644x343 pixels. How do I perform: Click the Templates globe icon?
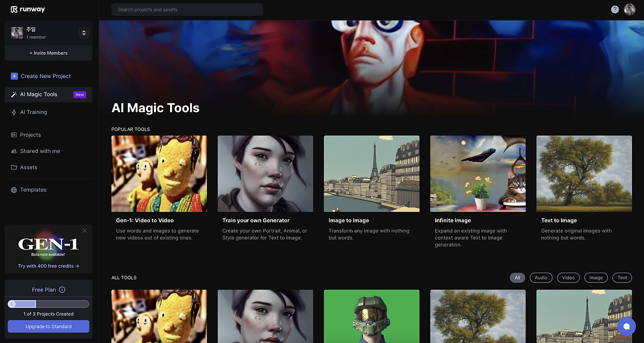tap(14, 190)
